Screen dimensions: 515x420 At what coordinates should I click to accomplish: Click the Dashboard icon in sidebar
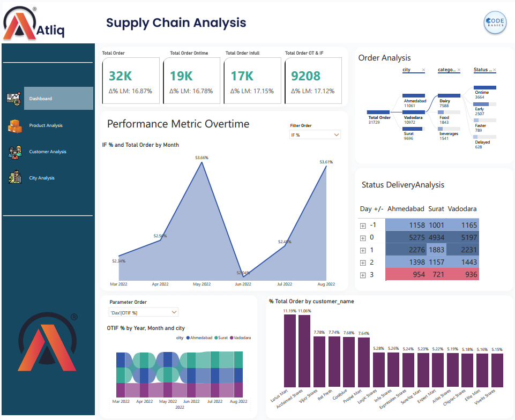[13, 99]
